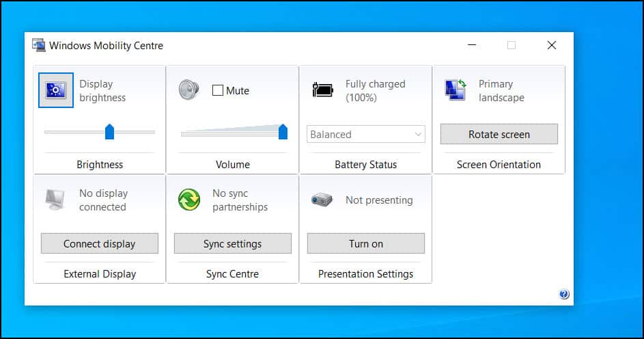644x339 pixels.
Task: Click the 'Display brightness' text
Action: tap(102, 91)
